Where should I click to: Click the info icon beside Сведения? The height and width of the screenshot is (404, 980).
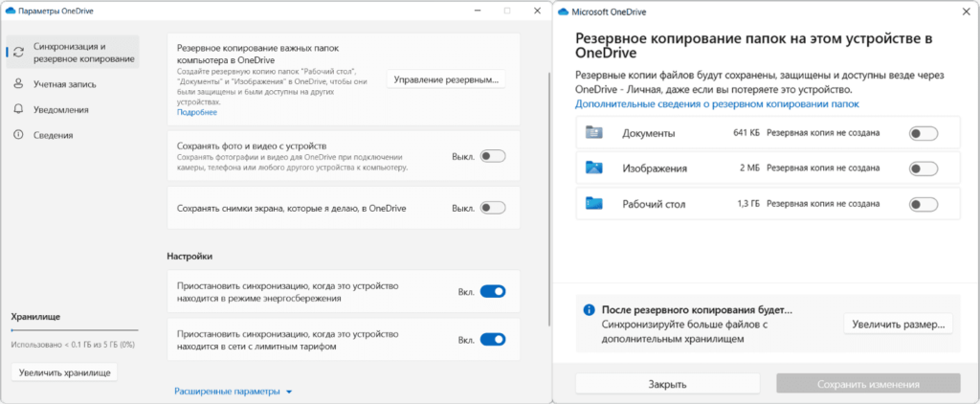point(18,135)
